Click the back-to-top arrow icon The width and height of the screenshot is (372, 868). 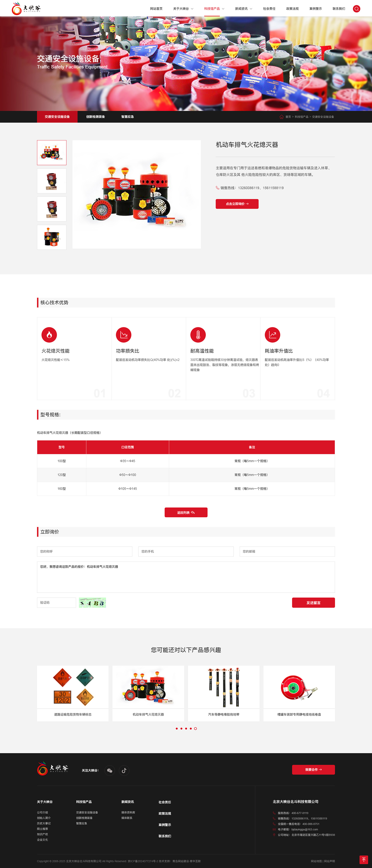tap(363, 859)
